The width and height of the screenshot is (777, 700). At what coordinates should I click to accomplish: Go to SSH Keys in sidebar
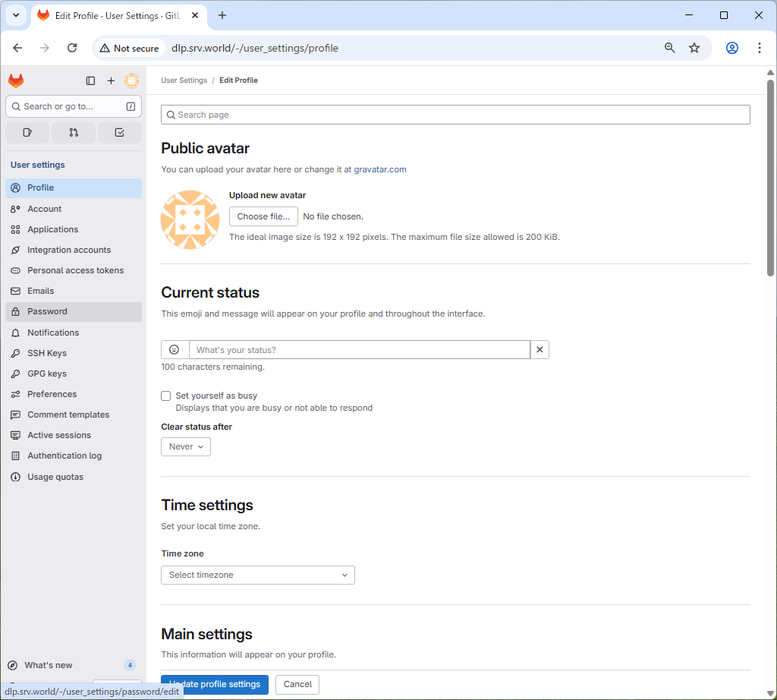pos(47,353)
